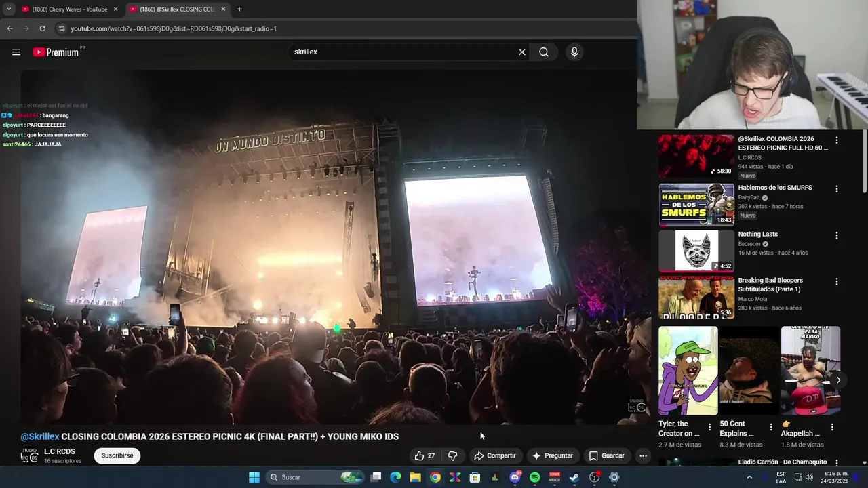Image resolution: width=868 pixels, height=488 pixels.
Task: Open more actions ellipsis under video
Action: (x=643, y=455)
